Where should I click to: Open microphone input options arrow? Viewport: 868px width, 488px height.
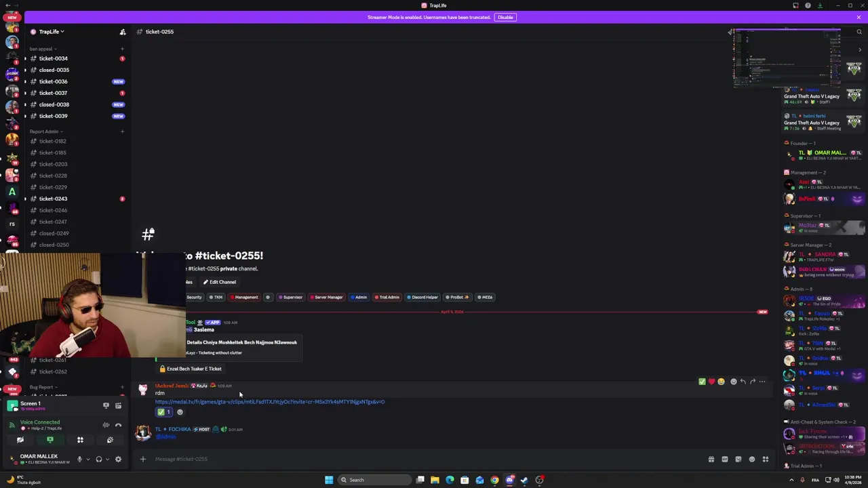(x=87, y=460)
